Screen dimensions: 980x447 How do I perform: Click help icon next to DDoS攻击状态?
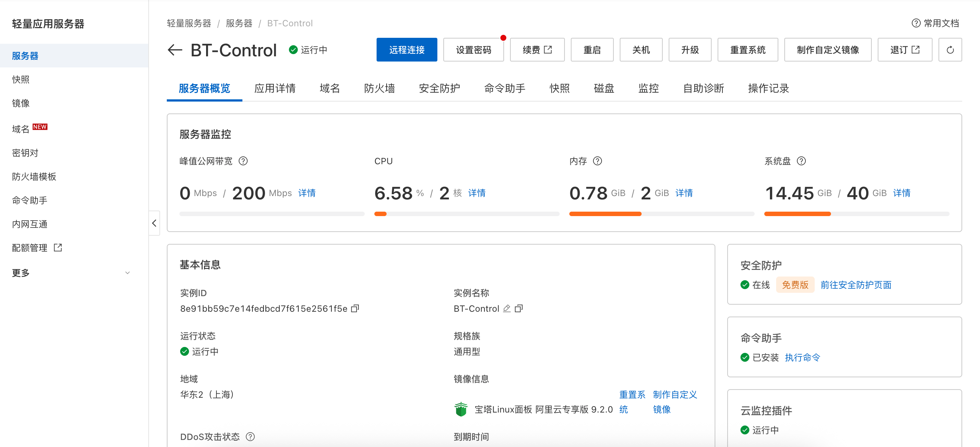(250, 437)
